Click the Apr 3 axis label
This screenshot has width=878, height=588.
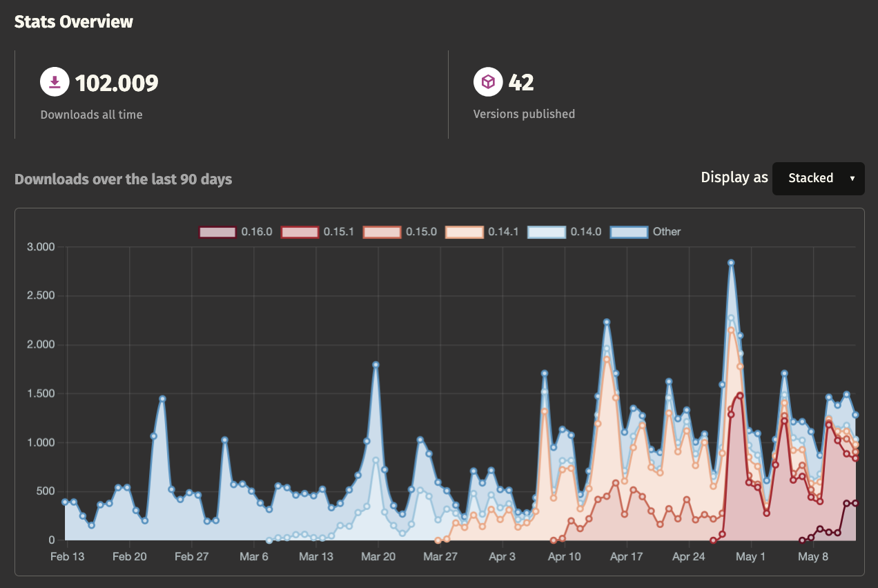click(502, 556)
